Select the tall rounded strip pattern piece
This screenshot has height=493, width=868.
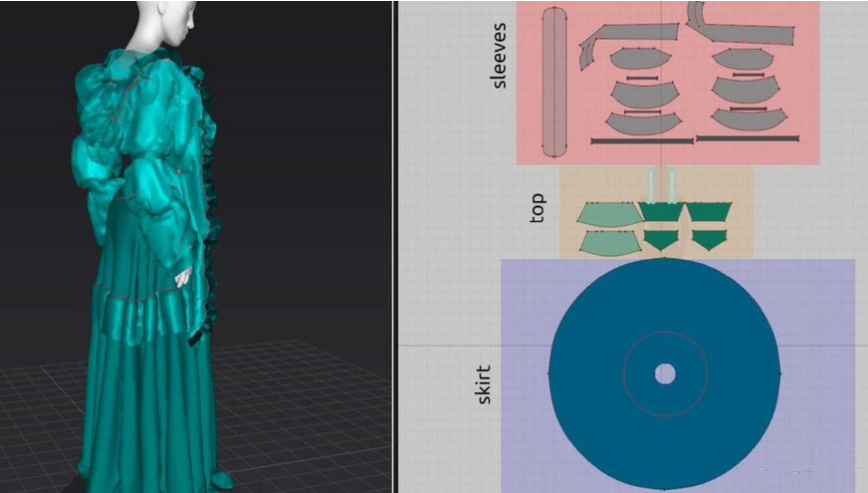point(554,82)
